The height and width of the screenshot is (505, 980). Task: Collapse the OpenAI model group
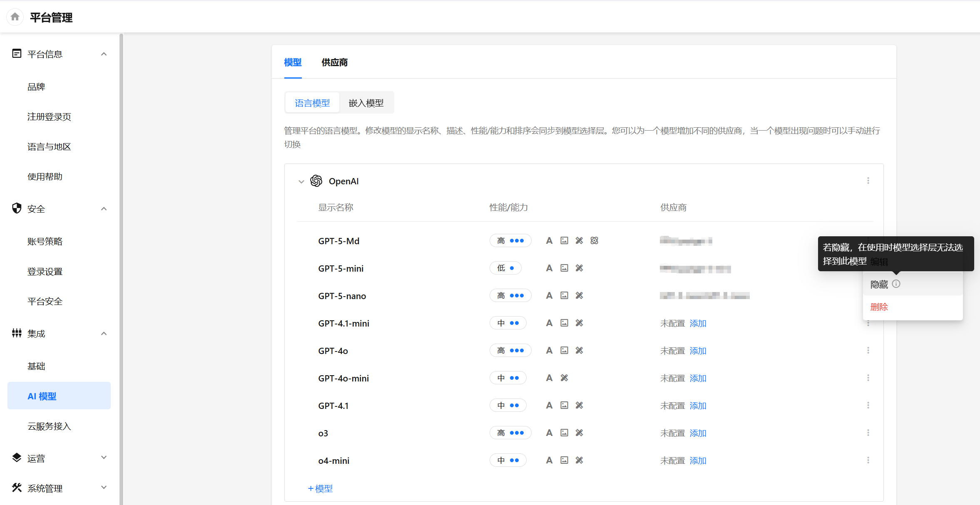tap(301, 181)
